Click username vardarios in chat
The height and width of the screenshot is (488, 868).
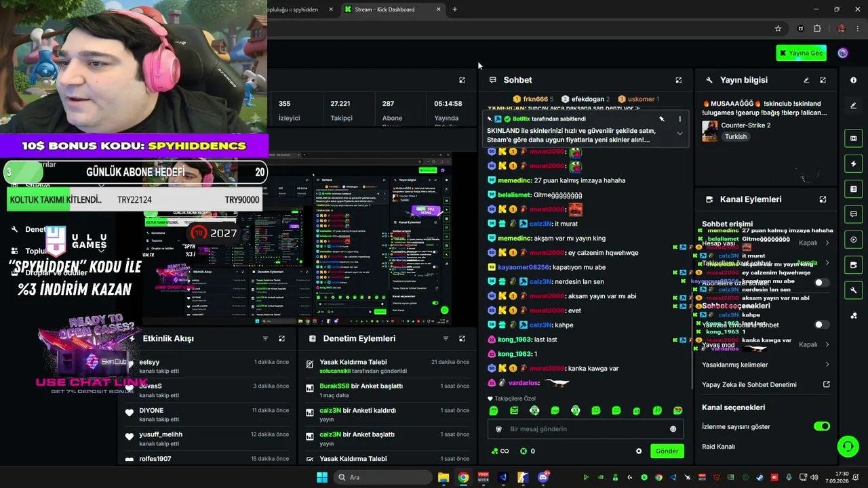523,383
